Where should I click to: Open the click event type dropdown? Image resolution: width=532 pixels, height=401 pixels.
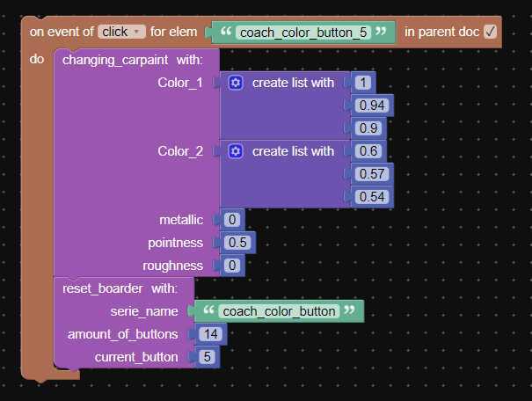(x=121, y=32)
